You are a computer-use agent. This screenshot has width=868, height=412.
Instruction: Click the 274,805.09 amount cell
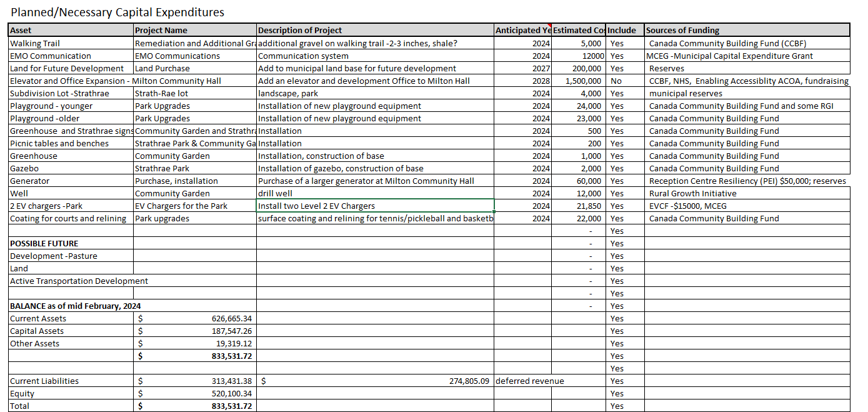pos(375,381)
